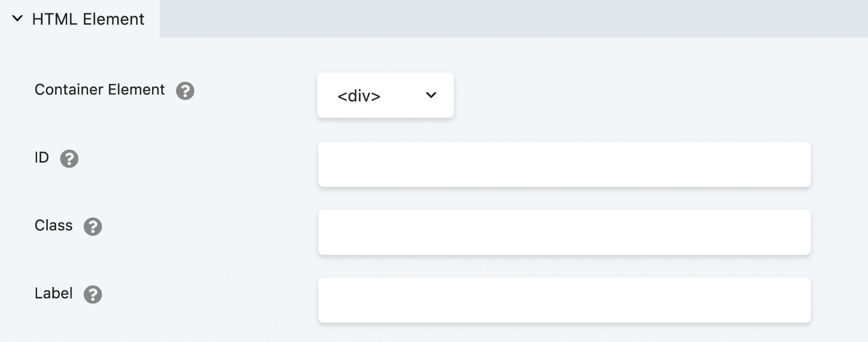Click the Class field label text
This screenshot has height=342, width=868.
click(53, 226)
